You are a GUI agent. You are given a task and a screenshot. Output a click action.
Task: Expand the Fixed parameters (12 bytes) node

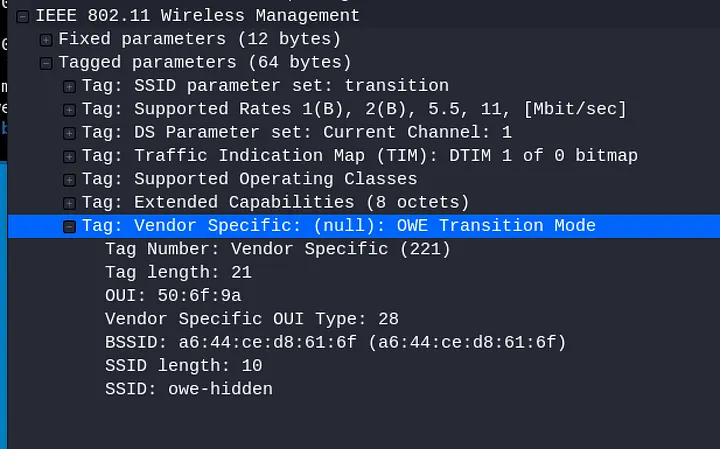(x=46, y=39)
